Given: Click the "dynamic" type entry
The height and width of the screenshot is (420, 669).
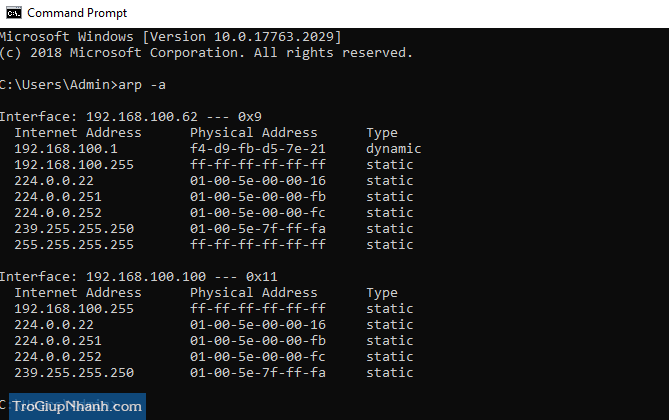Looking at the screenshot, I should (x=393, y=148).
